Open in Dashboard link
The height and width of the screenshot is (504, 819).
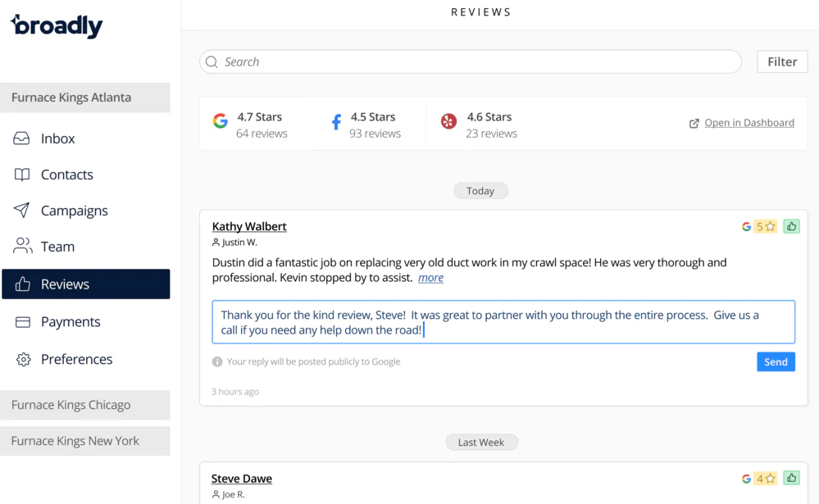[749, 123]
